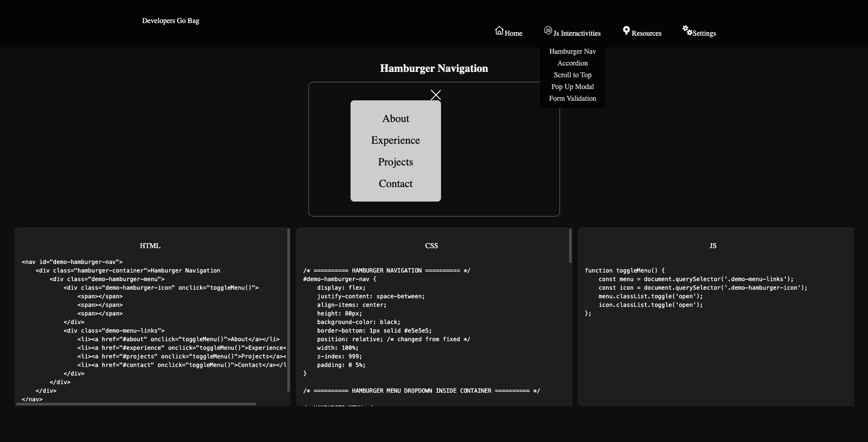868x442 pixels.
Task: Select Scroll to Top from the dropdown
Action: 573,75
